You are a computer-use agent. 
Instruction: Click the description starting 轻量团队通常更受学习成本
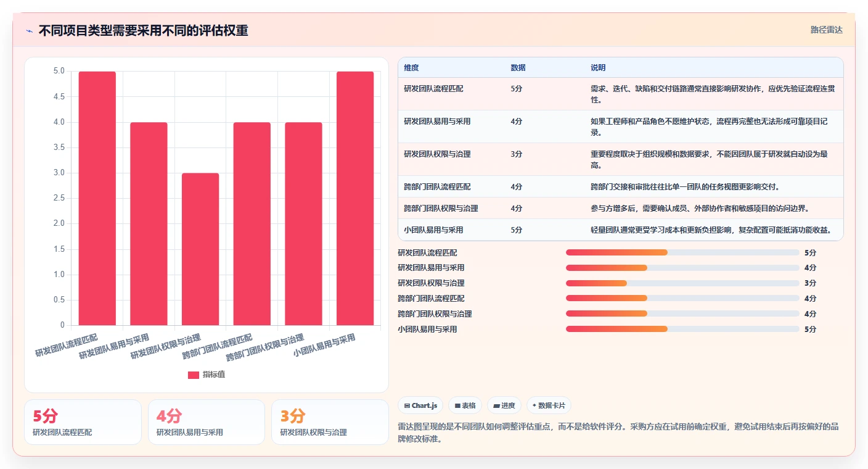point(711,230)
